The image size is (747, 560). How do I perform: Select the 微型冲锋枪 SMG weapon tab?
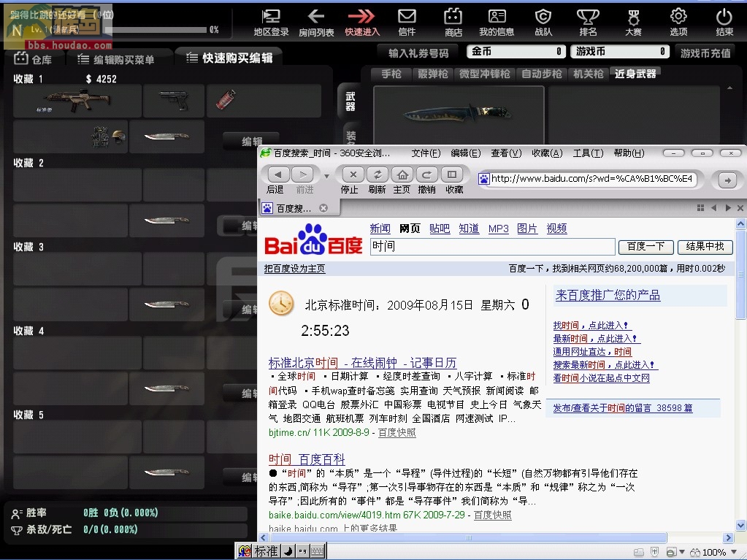[485, 74]
